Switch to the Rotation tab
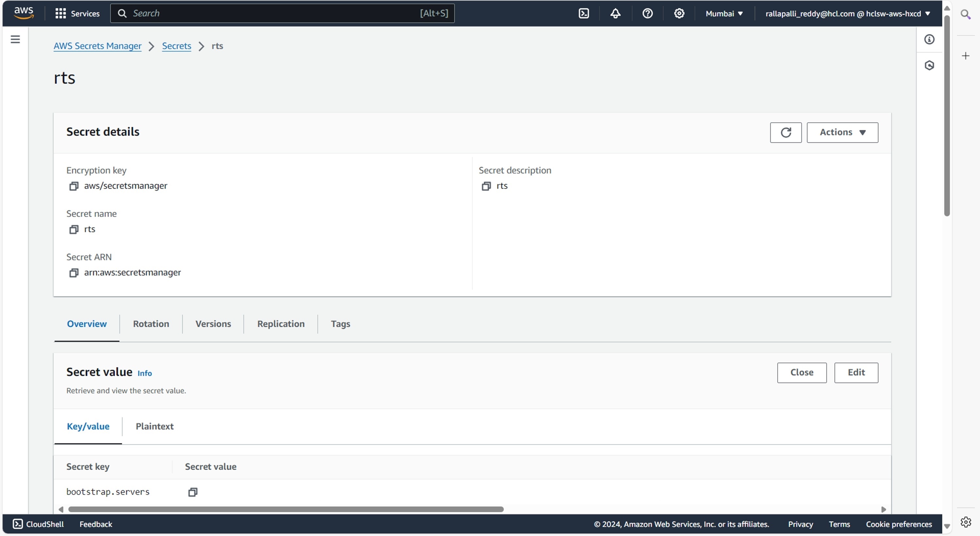Image resolution: width=980 pixels, height=536 pixels. pos(151,324)
